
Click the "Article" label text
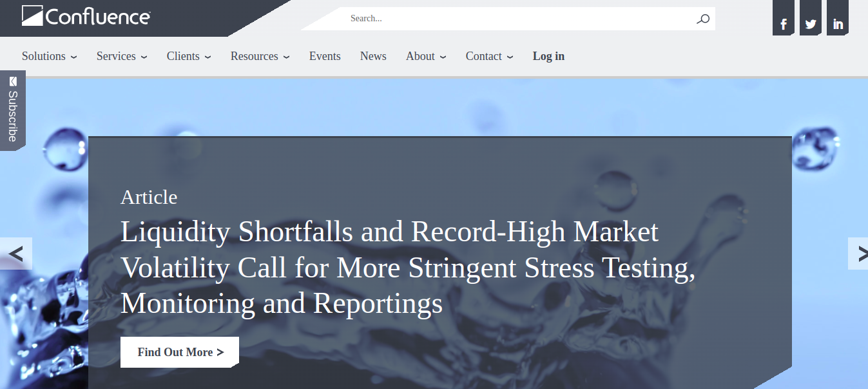point(149,197)
